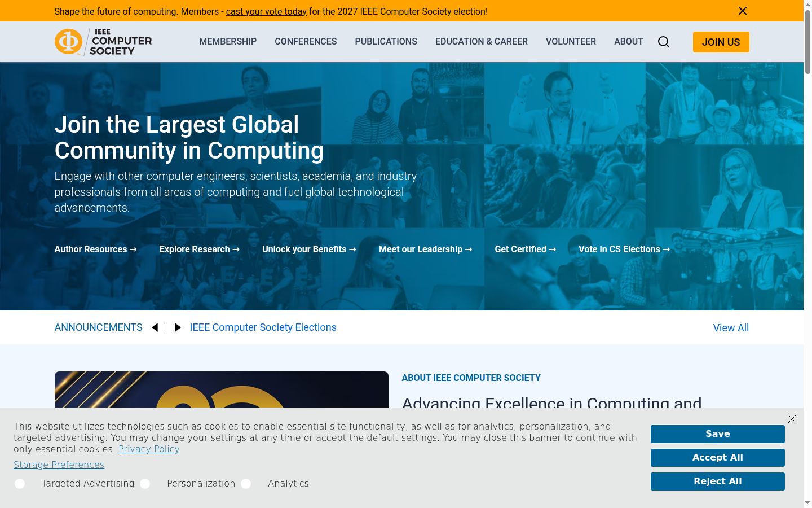Open the site search magnifier icon

coord(664,42)
